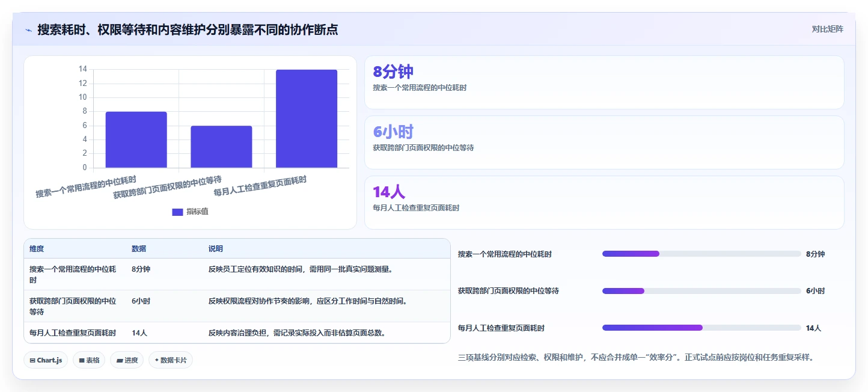The image size is (868, 392).
Task: Select the 14人 stat card value
Action: pos(389,192)
